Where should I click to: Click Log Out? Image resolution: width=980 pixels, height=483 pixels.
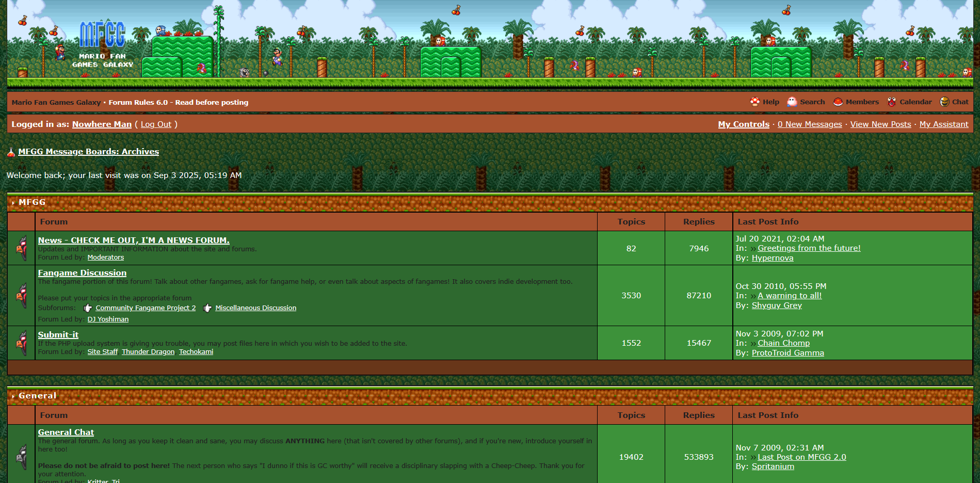(x=156, y=124)
